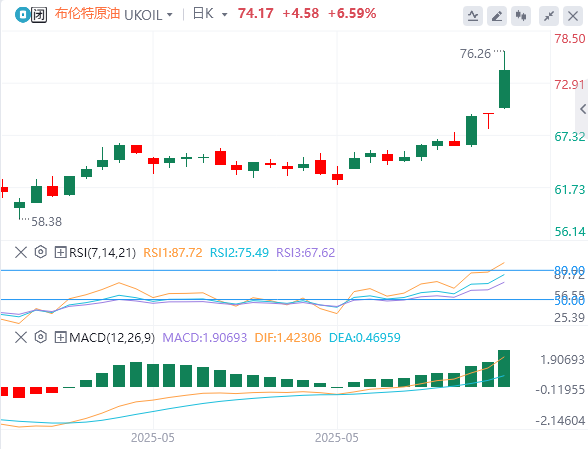Remove the RSI indicator panel
588x449 pixels.
point(21,252)
